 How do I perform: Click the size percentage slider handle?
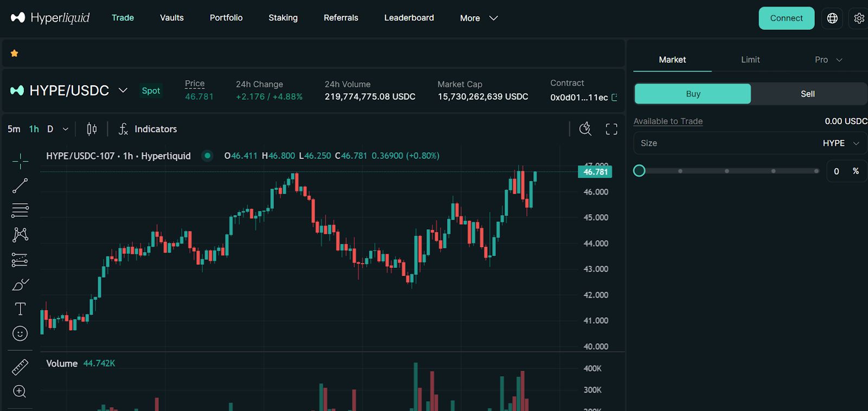639,171
